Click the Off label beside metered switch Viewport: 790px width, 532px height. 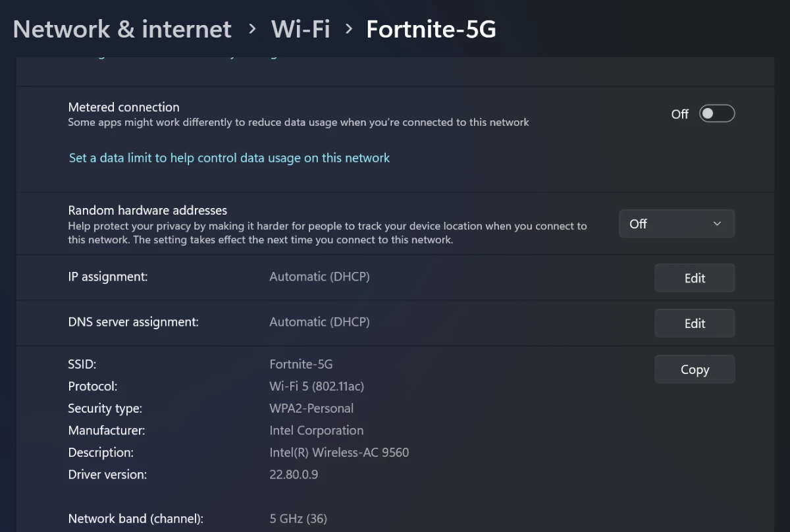pos(679,115)
